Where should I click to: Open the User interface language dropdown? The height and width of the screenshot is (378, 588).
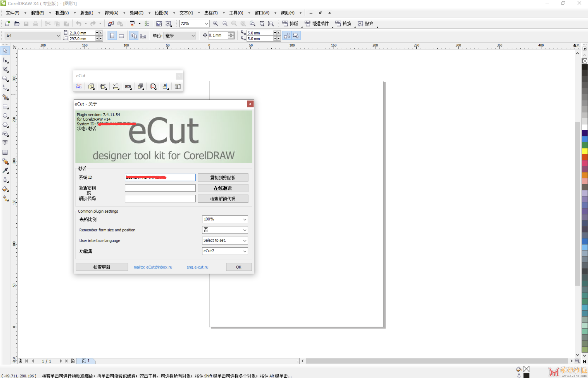225,240
